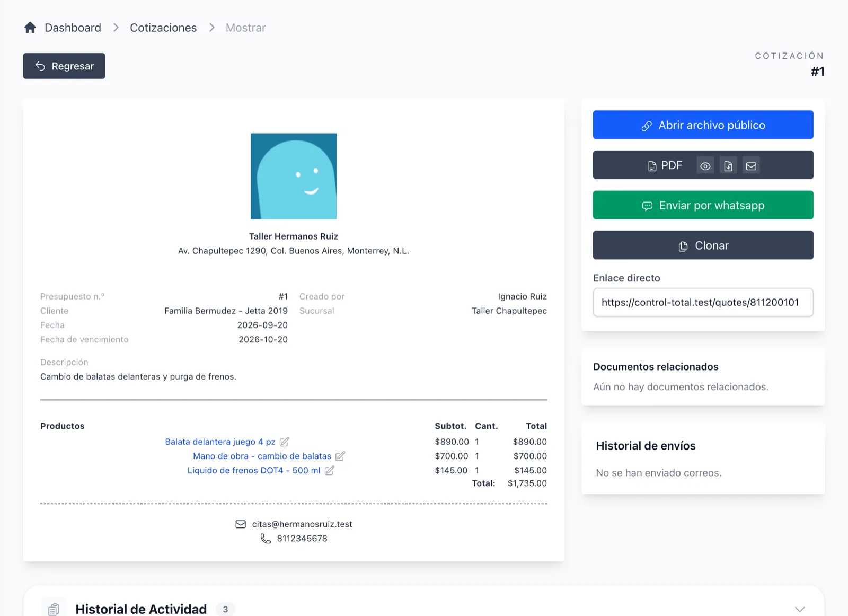This screenshot has width=848, height=616.
Task: Click the envelope icon beside the email address
Action: coord(241,524)
